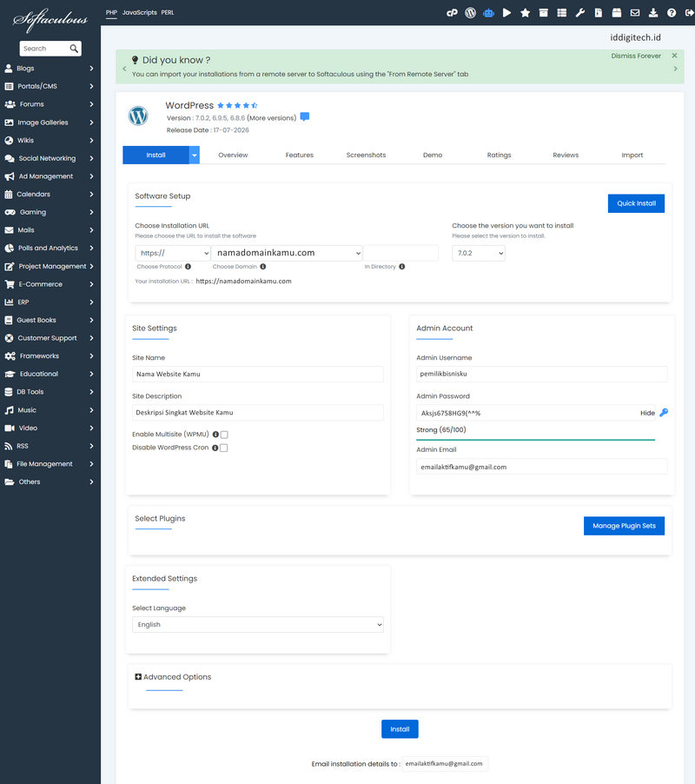Click info icon next to Choose Domain
Image resolution: width=695 pixels, height=784 pixels.
(x=263, y=267)
